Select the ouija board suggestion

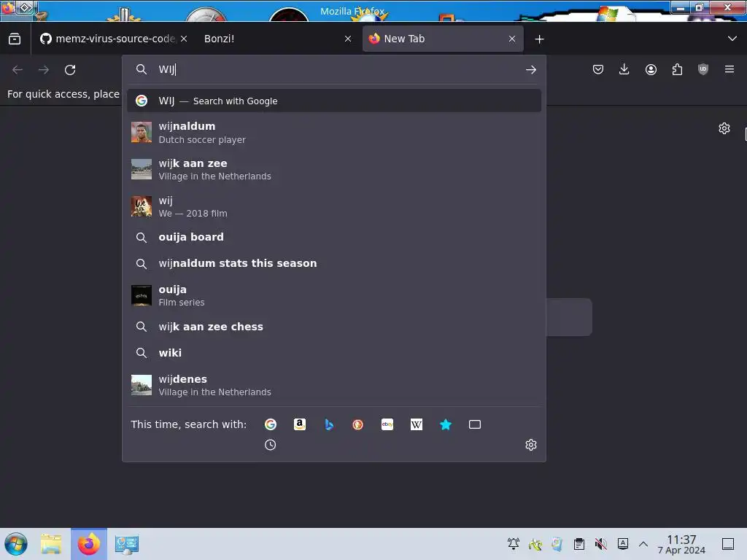tap(334, 237)
